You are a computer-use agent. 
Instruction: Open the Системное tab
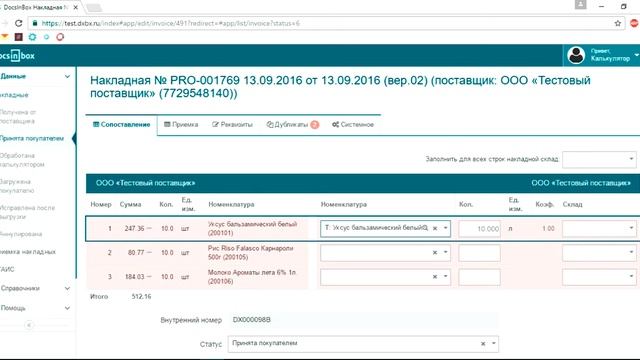point(353,124)
